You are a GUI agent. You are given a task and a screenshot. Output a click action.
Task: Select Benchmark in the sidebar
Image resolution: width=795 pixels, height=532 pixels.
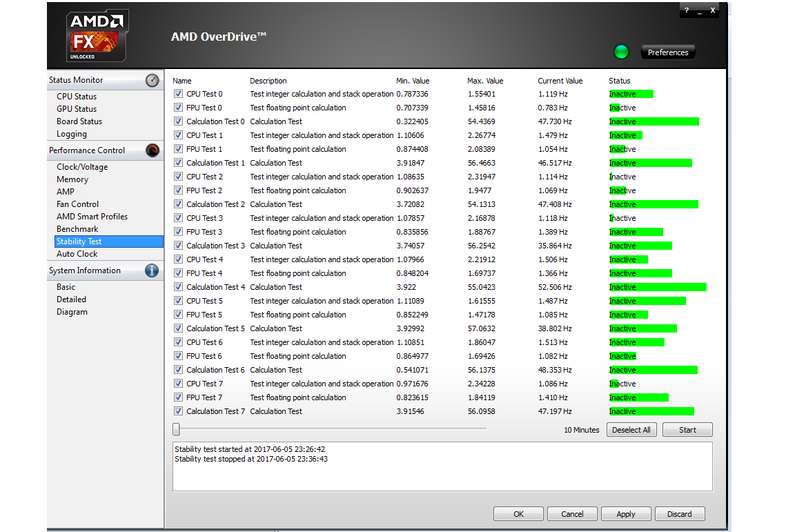point(77,229)
